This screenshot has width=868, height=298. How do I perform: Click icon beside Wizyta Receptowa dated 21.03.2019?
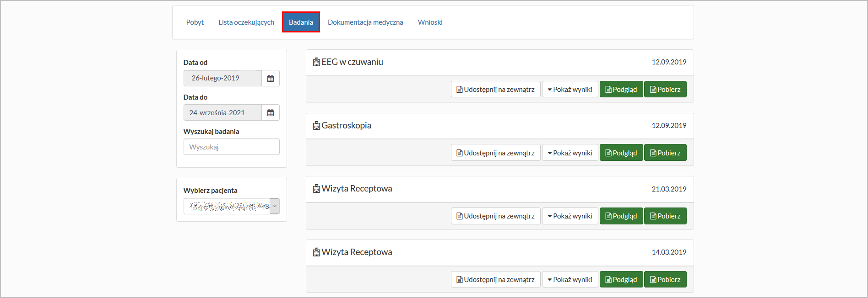[316, 189]
